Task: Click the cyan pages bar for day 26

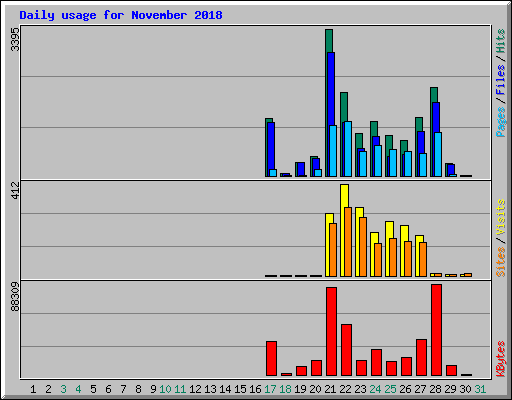Action: coord(408,164)
